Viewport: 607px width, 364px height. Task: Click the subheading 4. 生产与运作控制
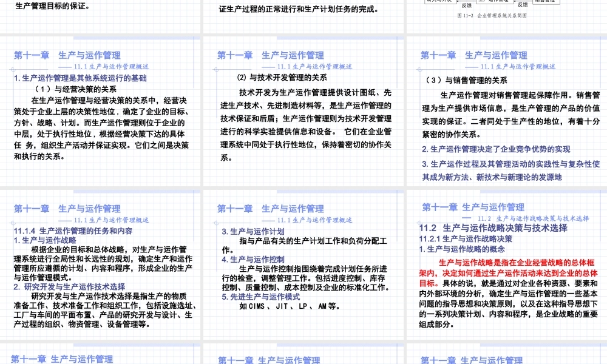(x=253, y=260)
